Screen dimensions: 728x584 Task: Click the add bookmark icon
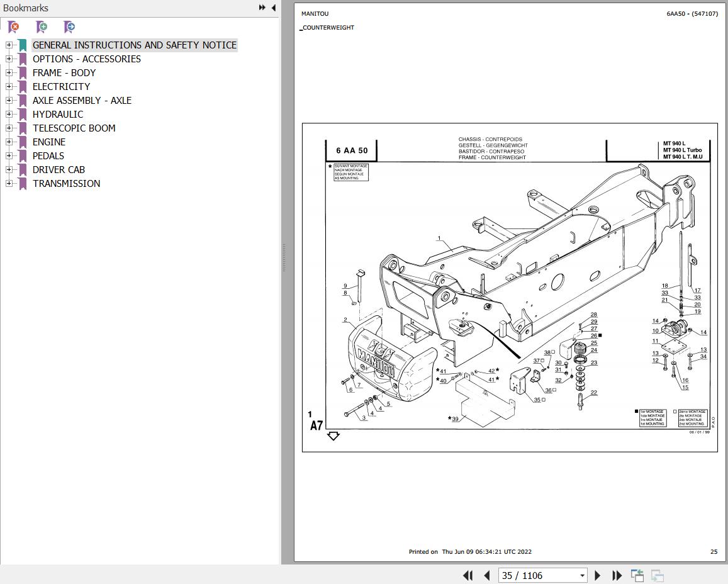pyautogui.click(x=42, y=27)
